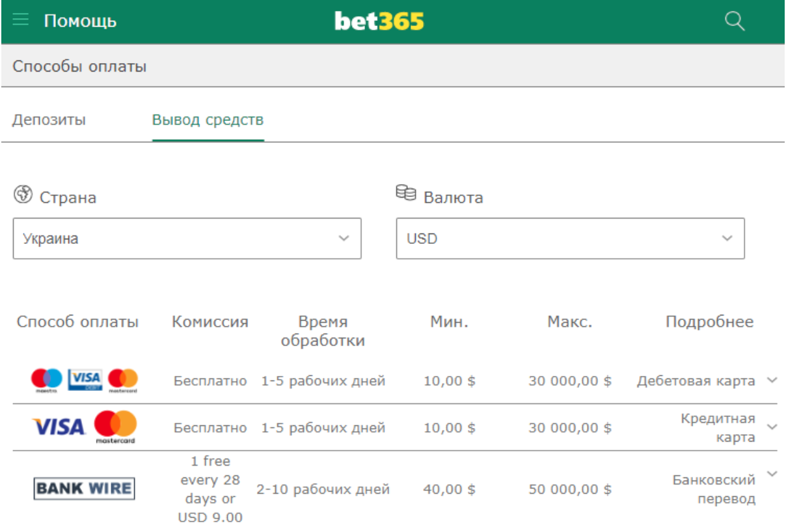The image size is (786, 532).
Task: Click the bet365 logo
Action: (379, 21)
